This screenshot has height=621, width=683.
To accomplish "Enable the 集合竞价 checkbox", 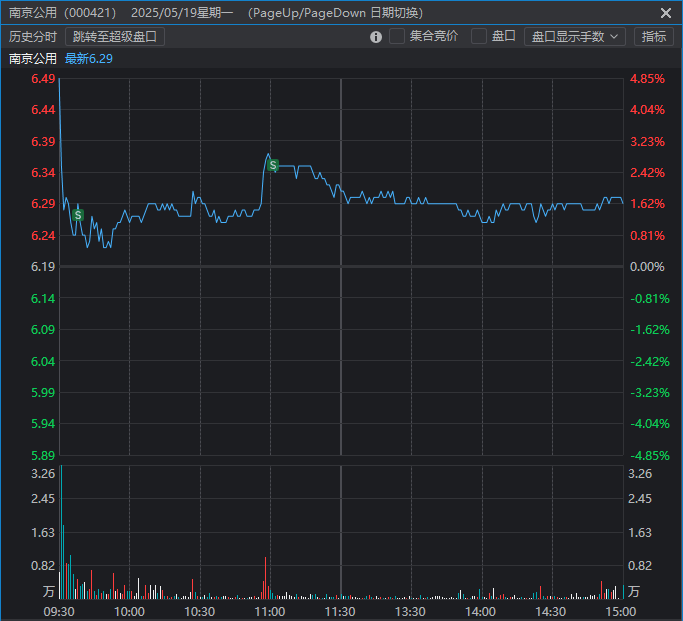I will point(397,36).
